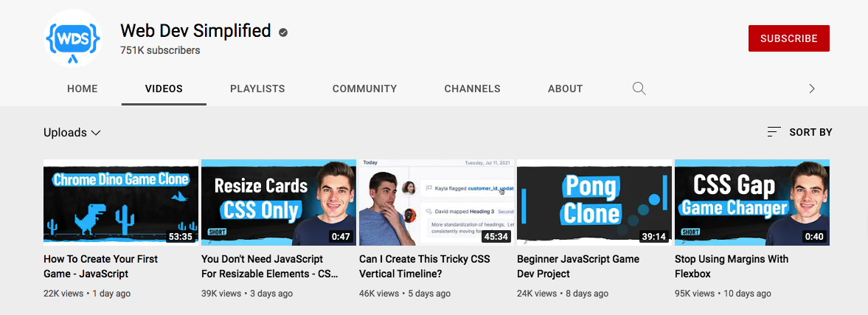Click the 0:40 duration badge

(814, 237)
